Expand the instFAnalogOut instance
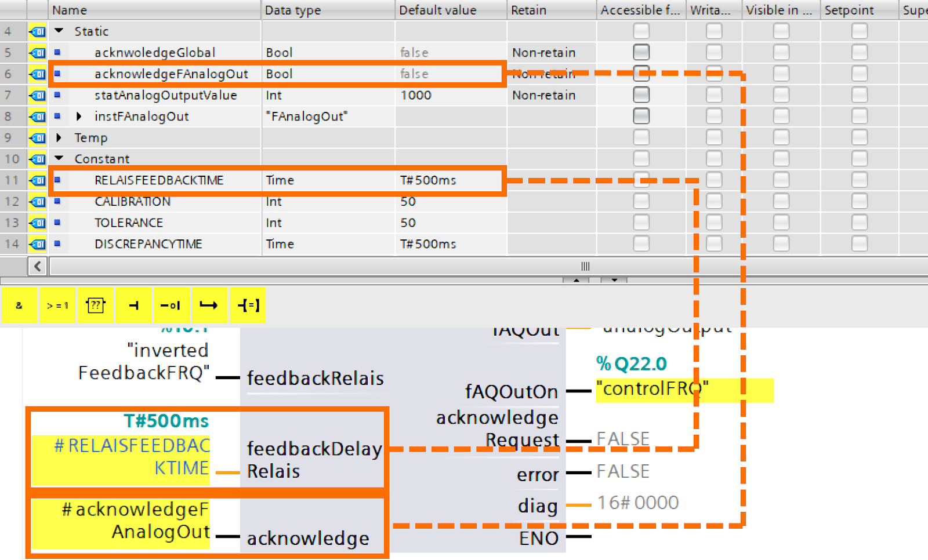928x560 pixels. (79, 116)
